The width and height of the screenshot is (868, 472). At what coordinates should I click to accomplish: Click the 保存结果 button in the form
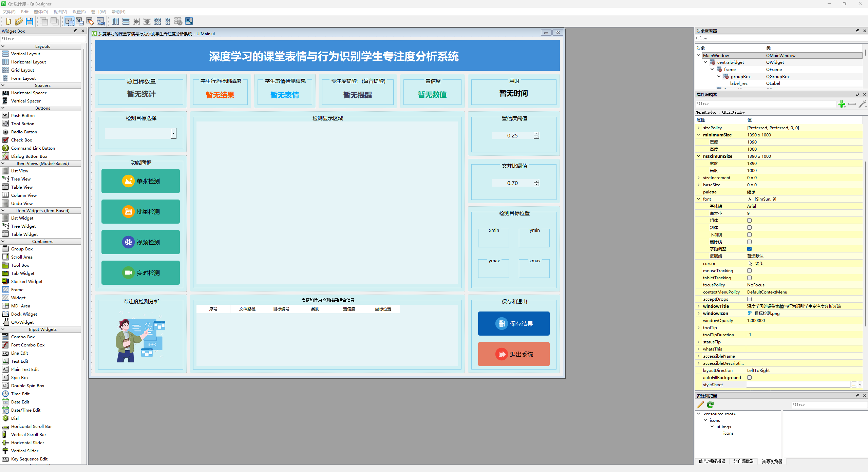pos(513,324)
